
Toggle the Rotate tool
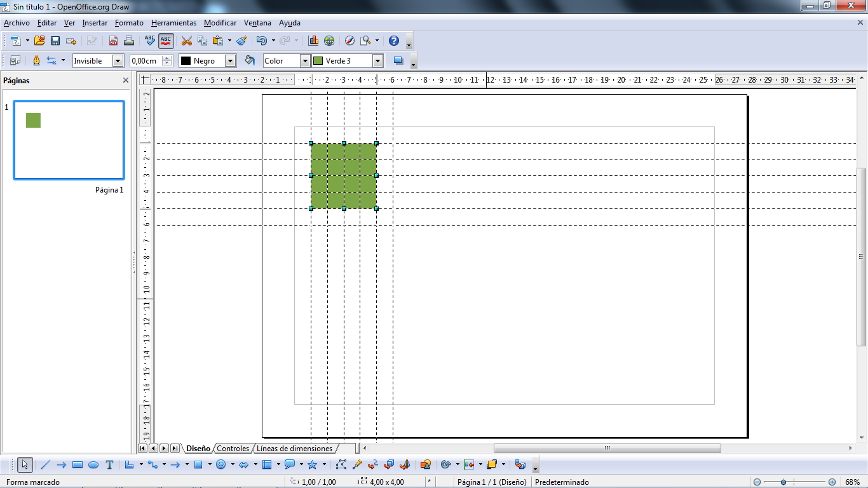point(445,464)
